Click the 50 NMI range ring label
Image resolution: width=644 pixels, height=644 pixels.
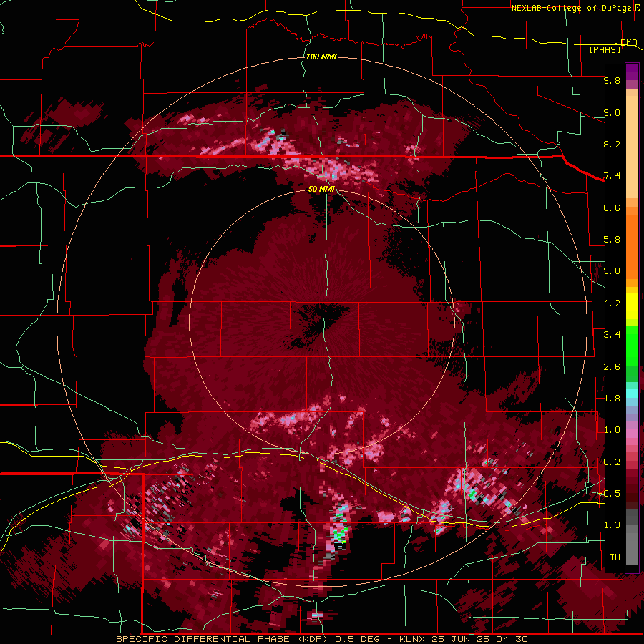pos(321,189)
